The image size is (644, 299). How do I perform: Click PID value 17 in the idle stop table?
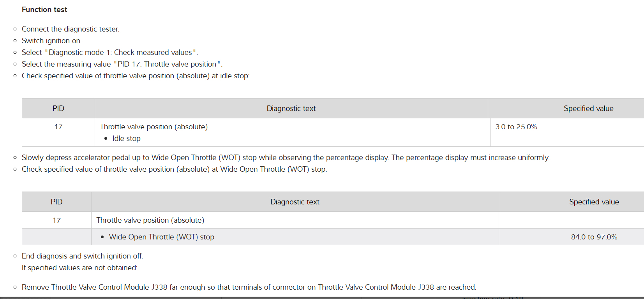click(x=58, y=127)
